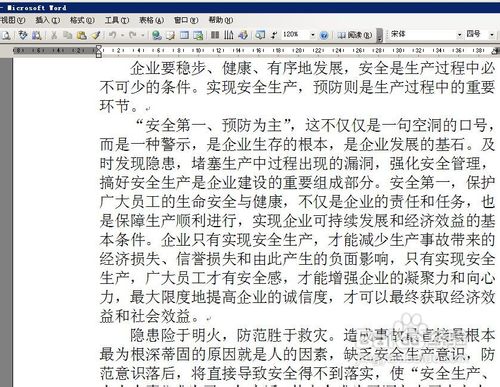This screenshot has height=387, width=500.
Task: Open the Redo history dropdown arrow
Action: tap(143, 35)
